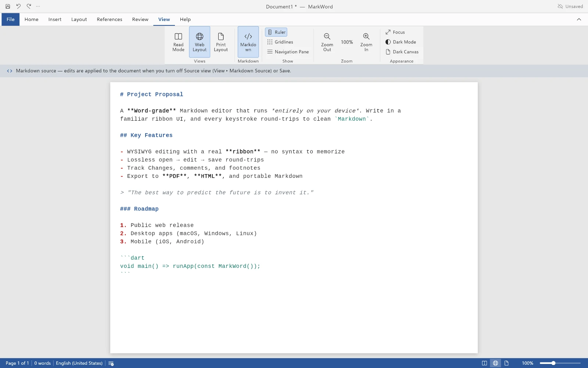The height and width of the screenshot is (368, 588).
Task: Open the File tab
Action: [10, 20]
